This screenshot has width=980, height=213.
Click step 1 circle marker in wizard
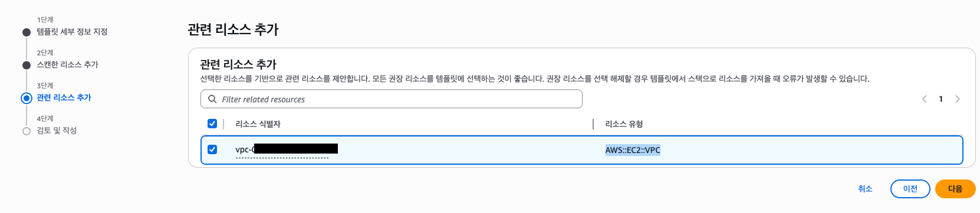pos(27,32)
